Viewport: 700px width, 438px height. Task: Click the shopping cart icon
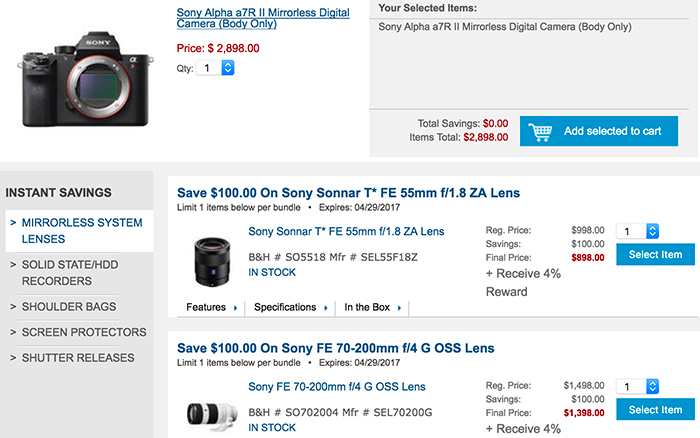[540, 132]
